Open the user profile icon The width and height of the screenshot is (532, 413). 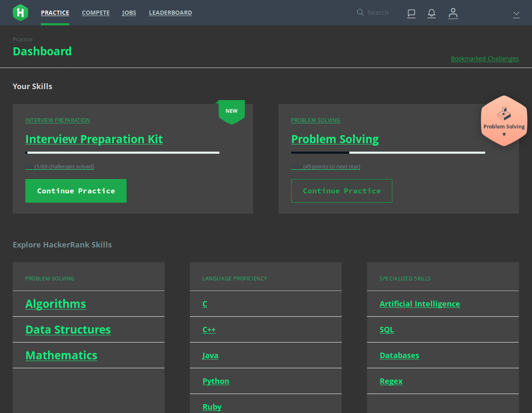pyautogui.click(x=453, y=13)
